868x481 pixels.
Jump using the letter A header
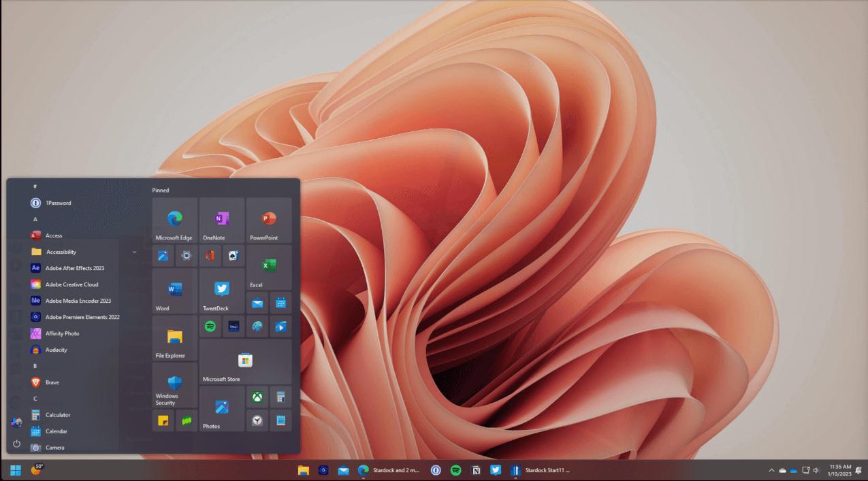click(35, 219)
